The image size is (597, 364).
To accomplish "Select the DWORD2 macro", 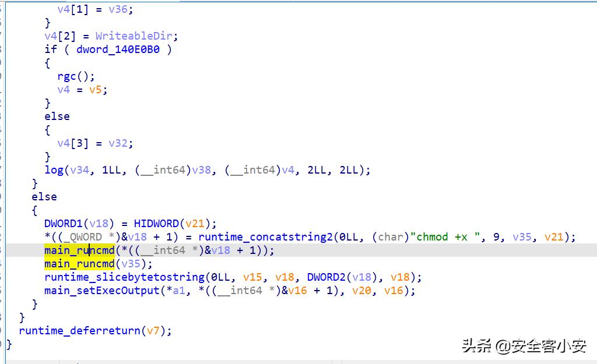I will [x=326, y=277].
